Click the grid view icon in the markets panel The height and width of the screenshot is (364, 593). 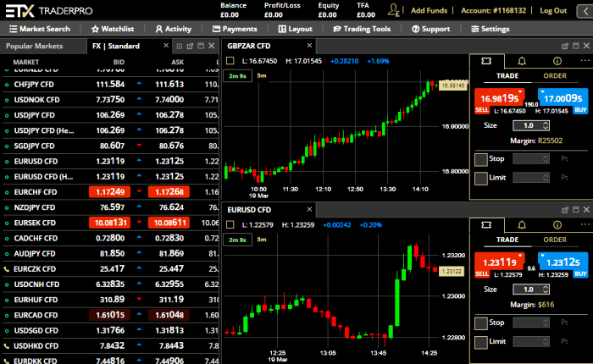(180, 46)
